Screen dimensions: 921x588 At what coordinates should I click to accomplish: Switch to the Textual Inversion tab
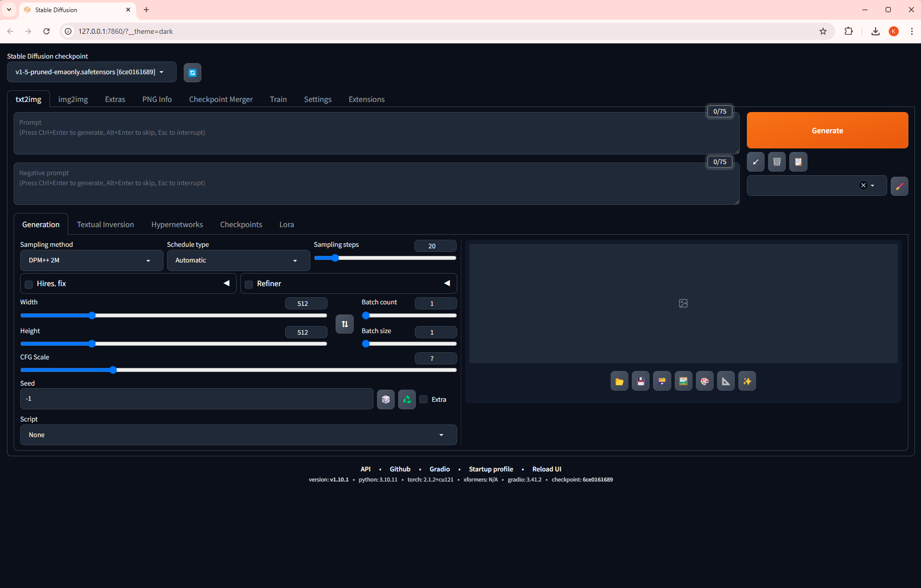pyautogui.click(x=105, y=225)
